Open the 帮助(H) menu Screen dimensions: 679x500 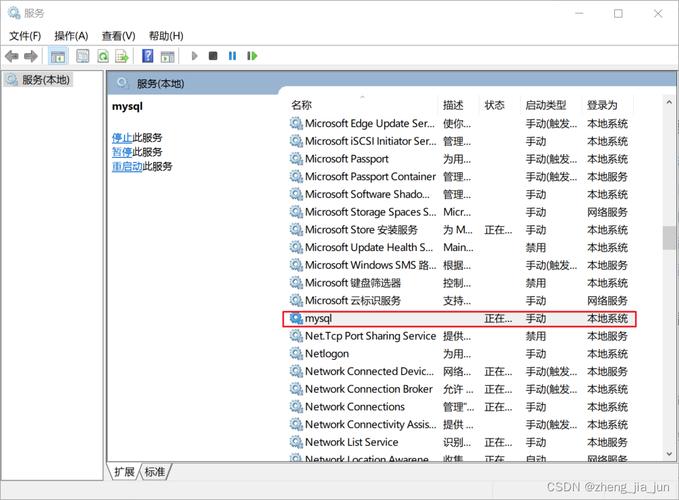(166, 36)
